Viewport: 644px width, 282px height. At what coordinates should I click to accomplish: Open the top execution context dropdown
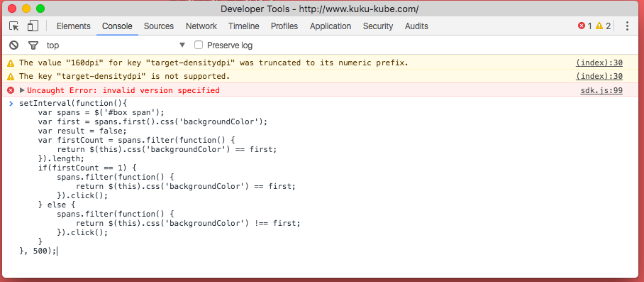pyautogui.click(x=116, y=45)
